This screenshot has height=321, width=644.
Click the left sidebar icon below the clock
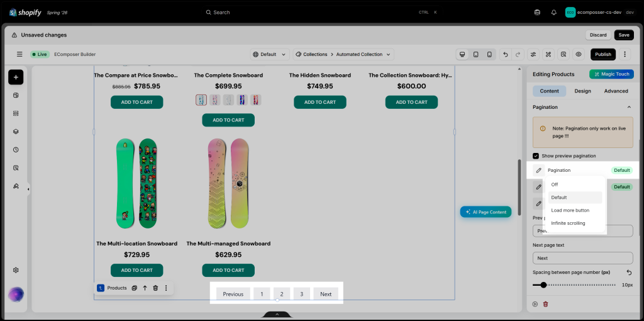point(16,167)
